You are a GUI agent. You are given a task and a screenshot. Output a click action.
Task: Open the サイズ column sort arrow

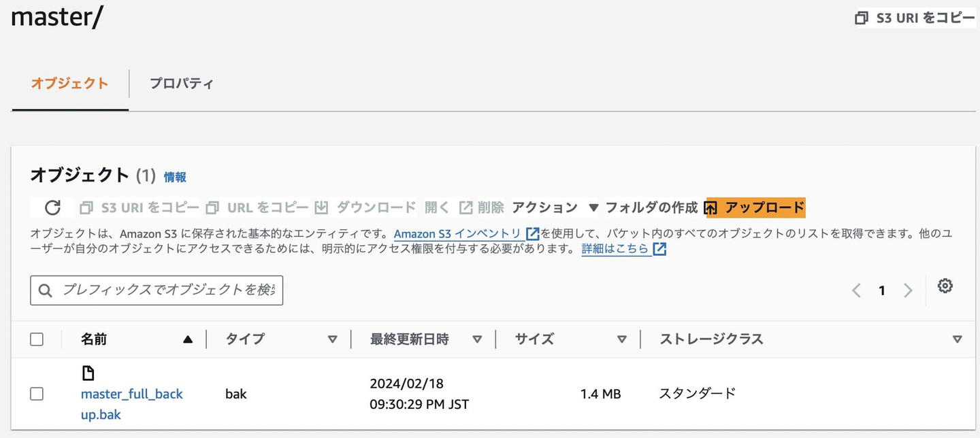[621, 339]
